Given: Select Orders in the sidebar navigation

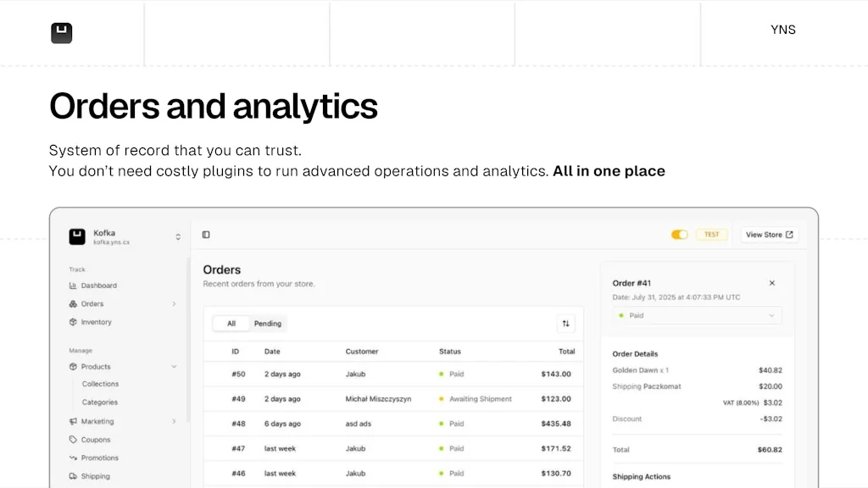Looking at the screenshot, I should (x=88, y=303).
